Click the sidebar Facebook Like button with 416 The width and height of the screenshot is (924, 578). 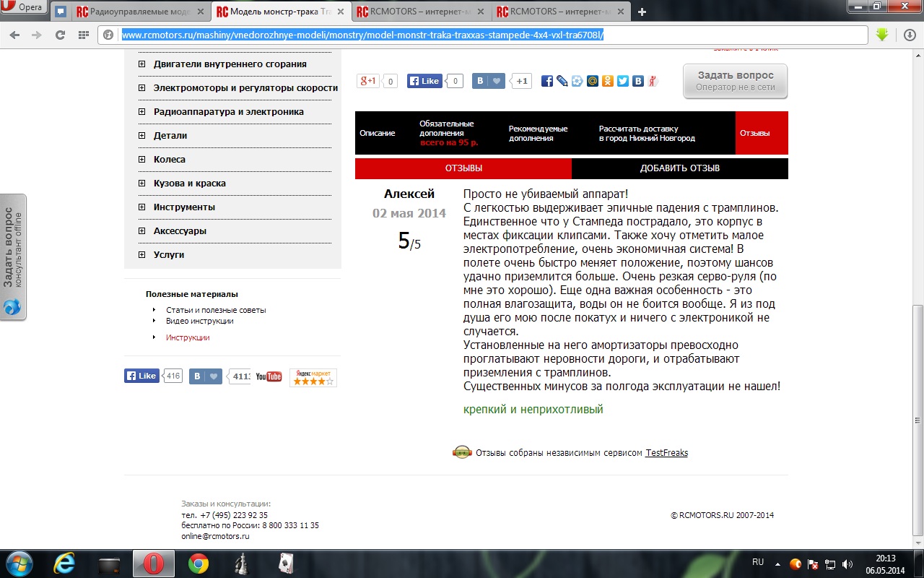coord(141,376)
